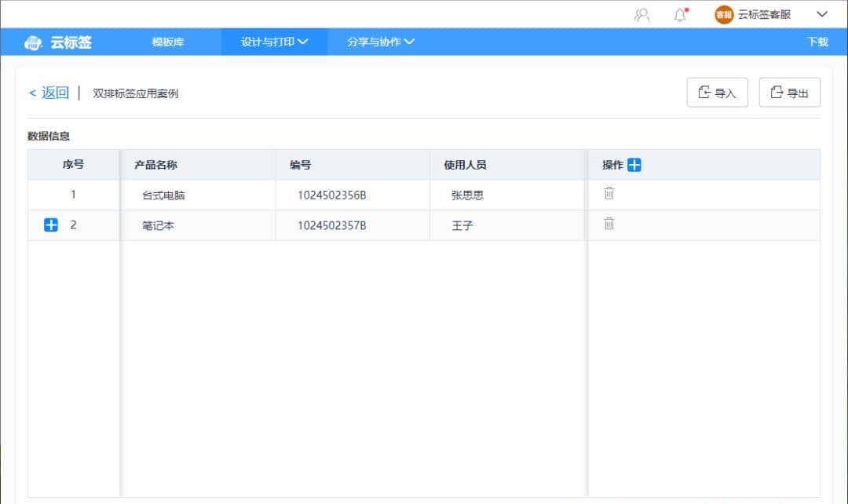This screenshot has width=848, height=504.
Task: Click the import icon inside the 导入 button
Action: (704, 92)
